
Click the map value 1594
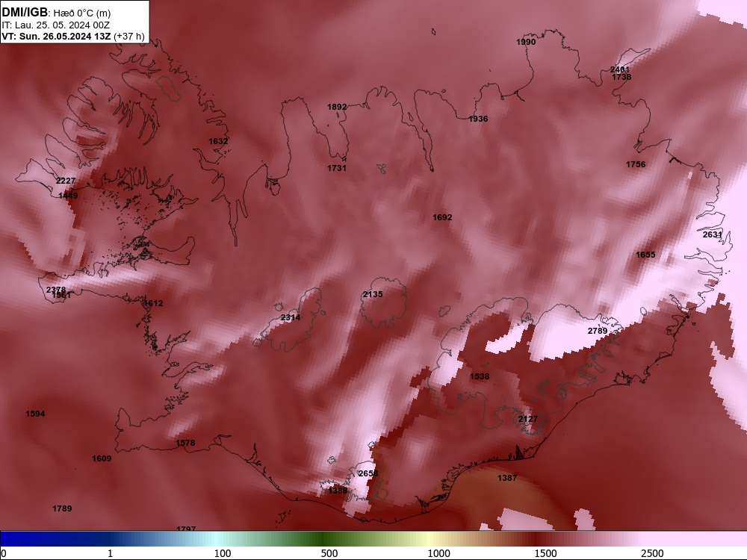pos(35,414)
